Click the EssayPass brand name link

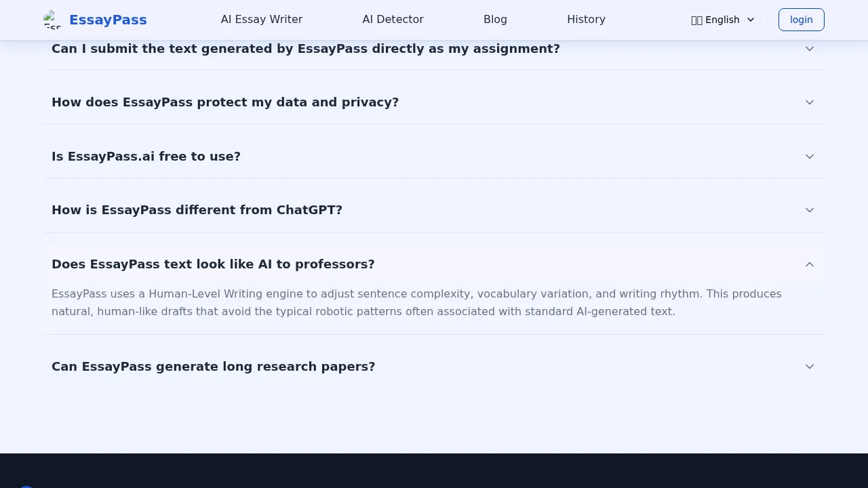[x=108, y=20]
